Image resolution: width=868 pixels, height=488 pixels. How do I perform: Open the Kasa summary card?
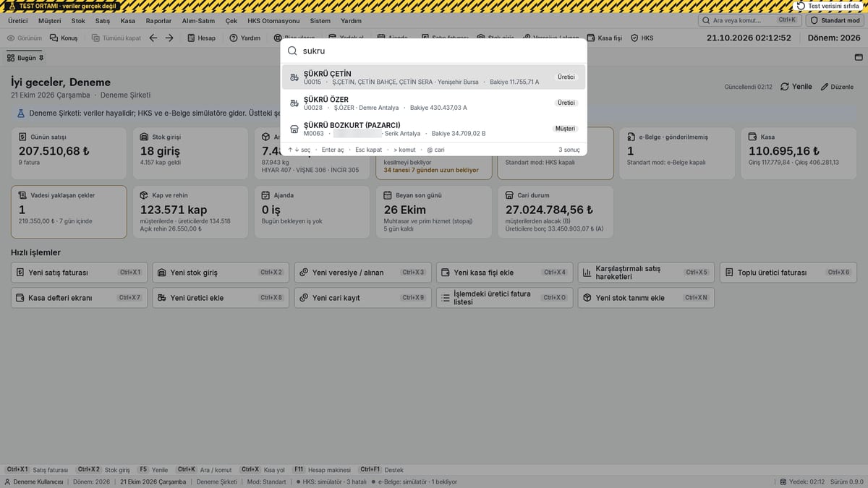pos(799,153)
